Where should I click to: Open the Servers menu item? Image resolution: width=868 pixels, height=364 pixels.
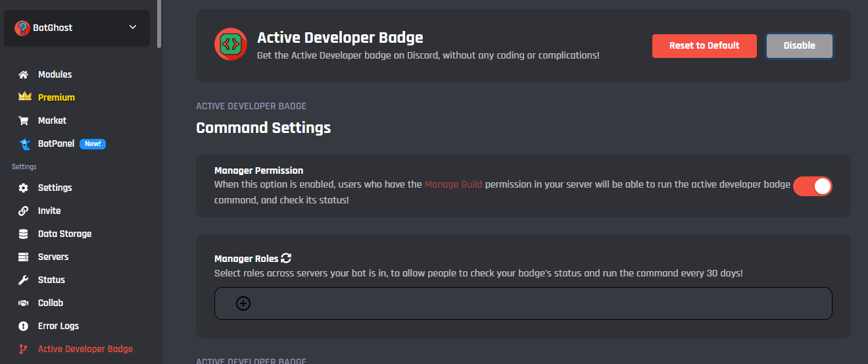(53, 257)
